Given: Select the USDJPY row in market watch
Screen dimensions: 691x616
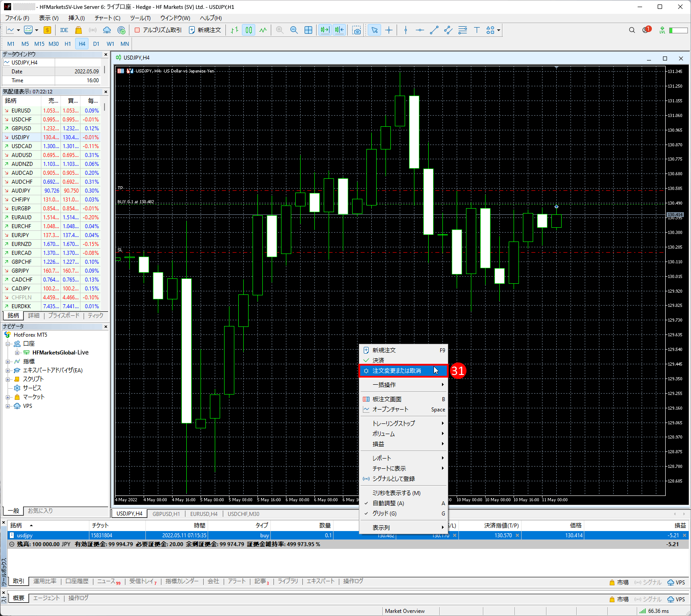Looking at the screenshot, I should coord(20,137).
